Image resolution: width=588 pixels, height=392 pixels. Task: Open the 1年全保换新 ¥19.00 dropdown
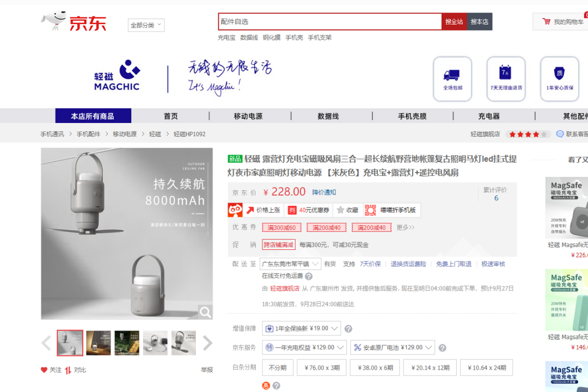(302, 329)
